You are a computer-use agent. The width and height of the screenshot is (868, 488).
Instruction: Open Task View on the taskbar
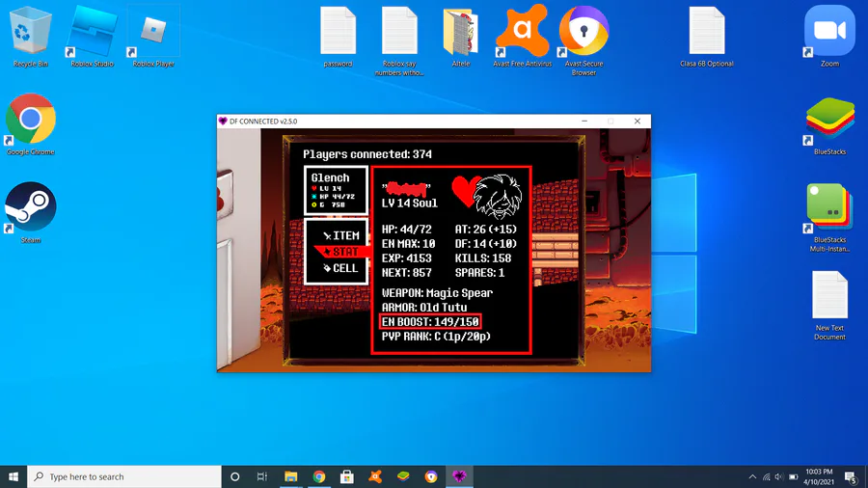point(262,476)
